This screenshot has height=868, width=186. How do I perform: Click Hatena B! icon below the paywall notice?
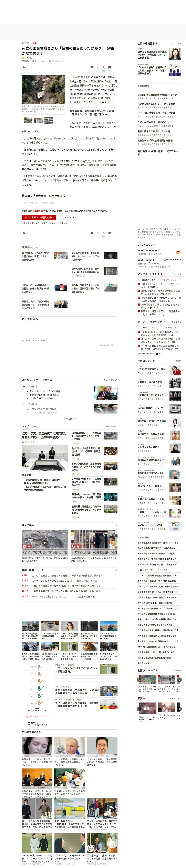(109, 233)
